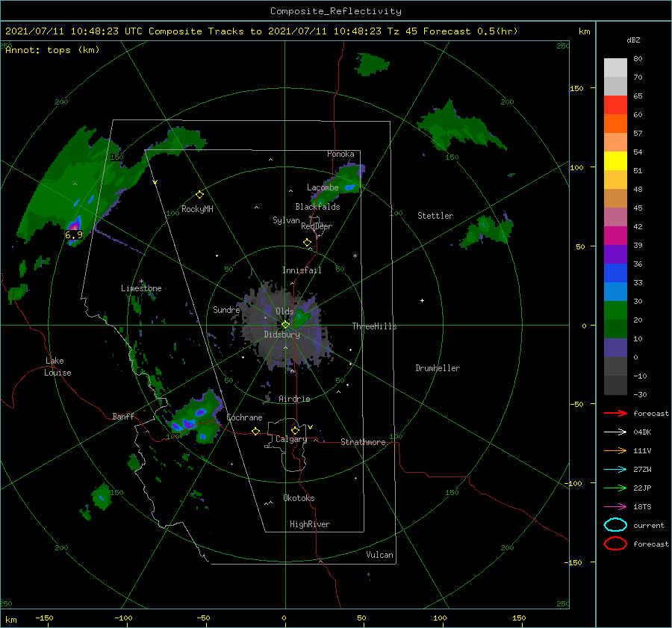Image resolution: width=672 pixels, height=628 pixels.
Task: Select the Cochrane label
Action: coord(244,417)
